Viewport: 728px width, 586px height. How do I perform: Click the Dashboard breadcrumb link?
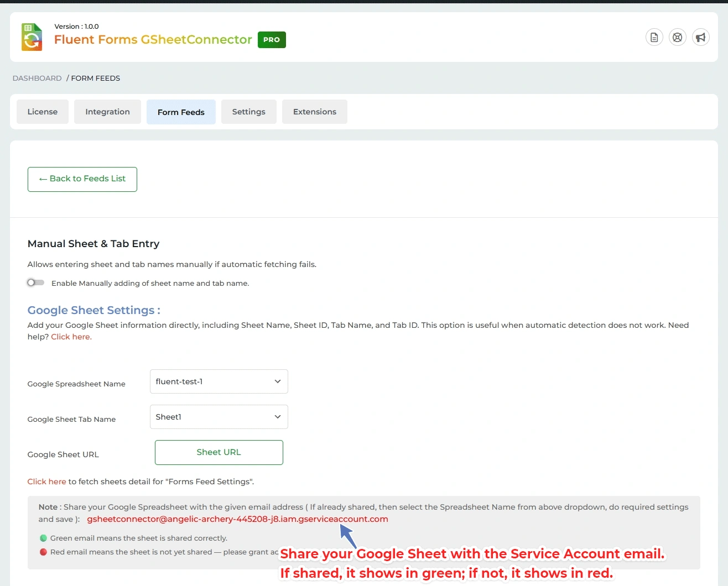[x=37, y=78]
